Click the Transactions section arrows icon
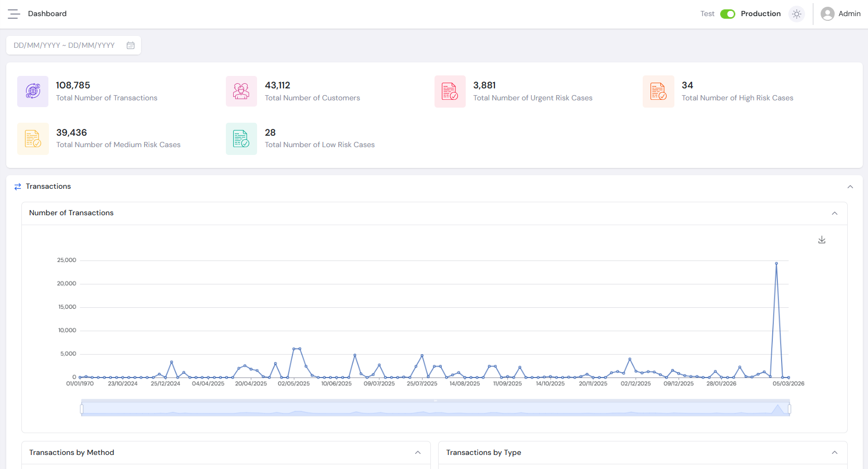The height and width of the screenshot is (469, 868). pyautogui.click(x=18, y=187)
